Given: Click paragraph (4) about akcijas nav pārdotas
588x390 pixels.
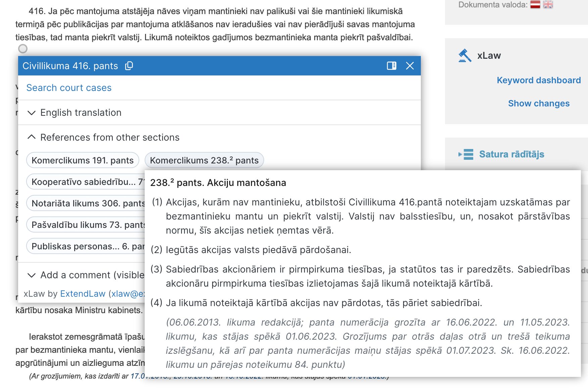Looking at the screenshot, I should pos(316,303).
